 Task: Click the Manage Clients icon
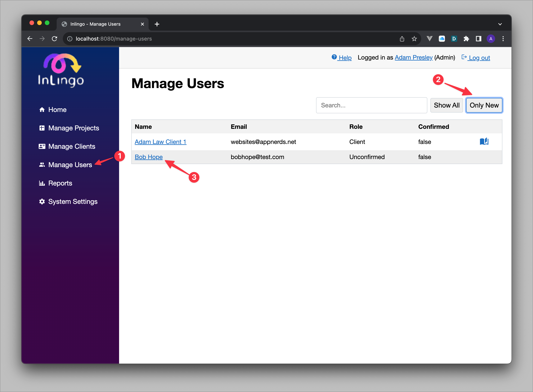[42, 146]
